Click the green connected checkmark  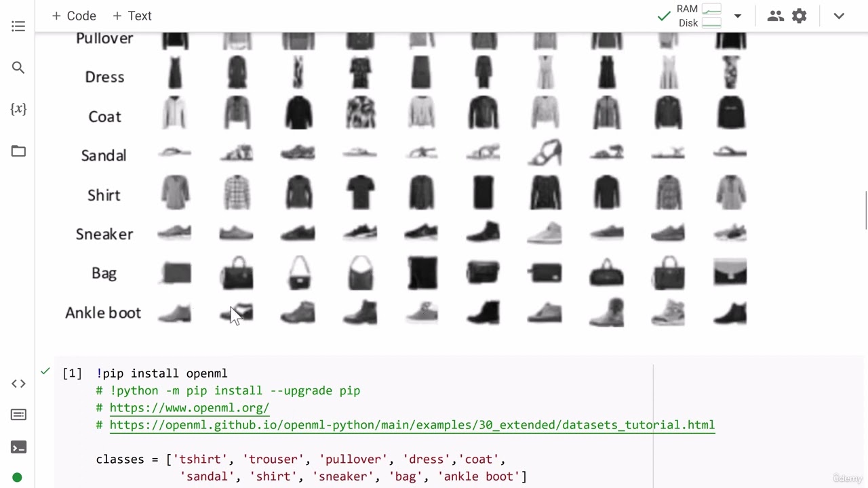tap(664, 16)
